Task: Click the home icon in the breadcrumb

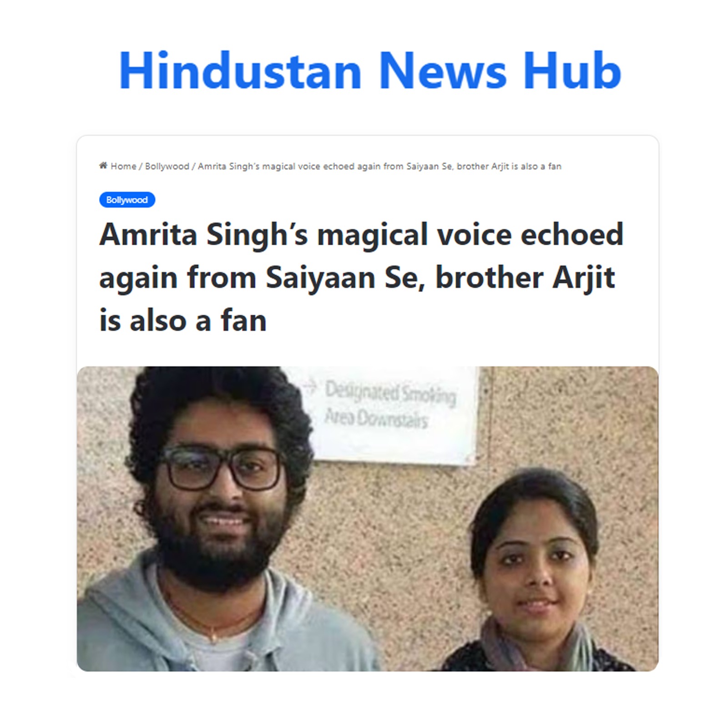Action: click(x=103, y=166)
